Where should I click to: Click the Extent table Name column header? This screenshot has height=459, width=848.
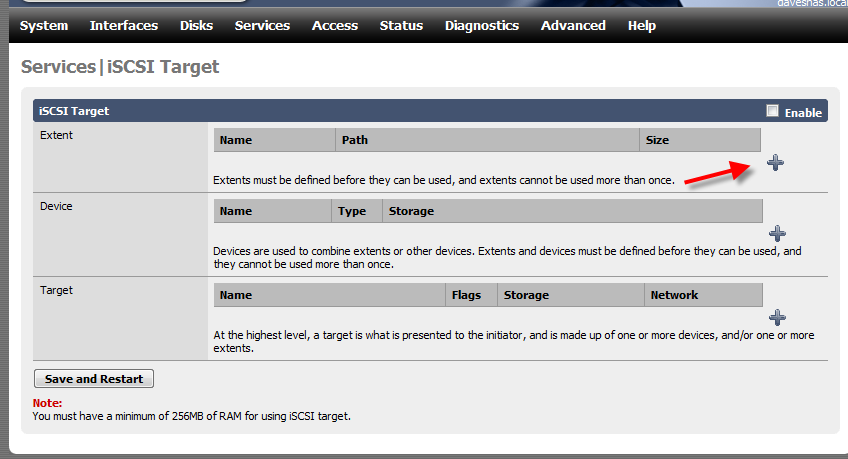pos(275,140)
